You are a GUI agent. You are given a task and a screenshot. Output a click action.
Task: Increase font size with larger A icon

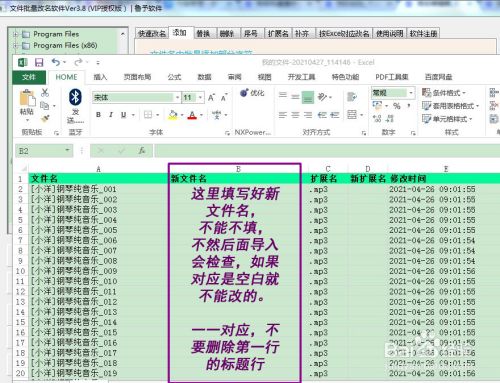(211, 97)
